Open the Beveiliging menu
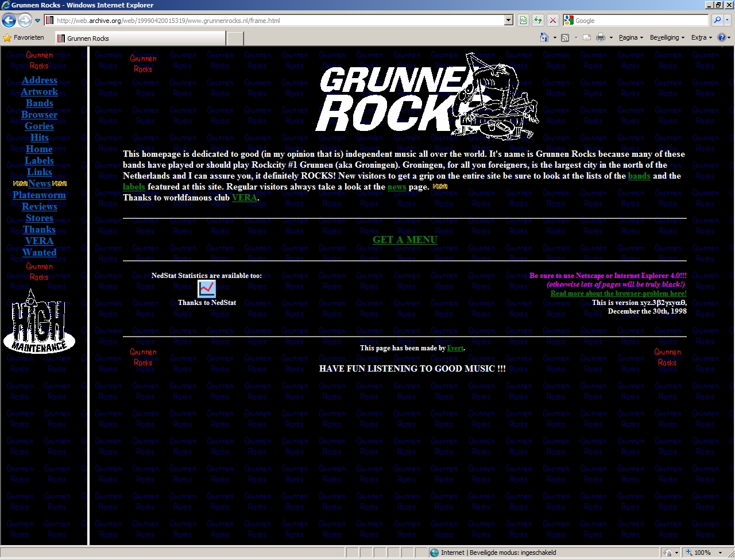Screen dimensions: 735x560 (x=667, y=38)
